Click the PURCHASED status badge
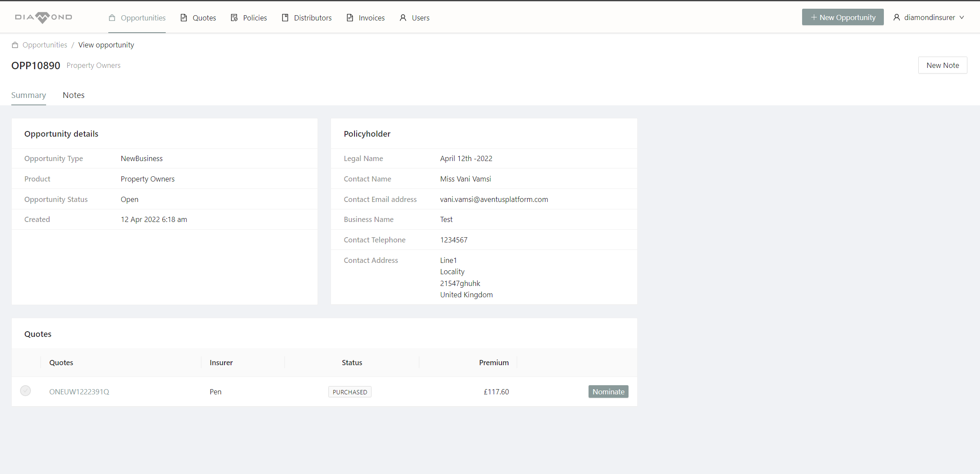Image resolution: width=980 pixels, height=474 pixels. click(350, 392)
